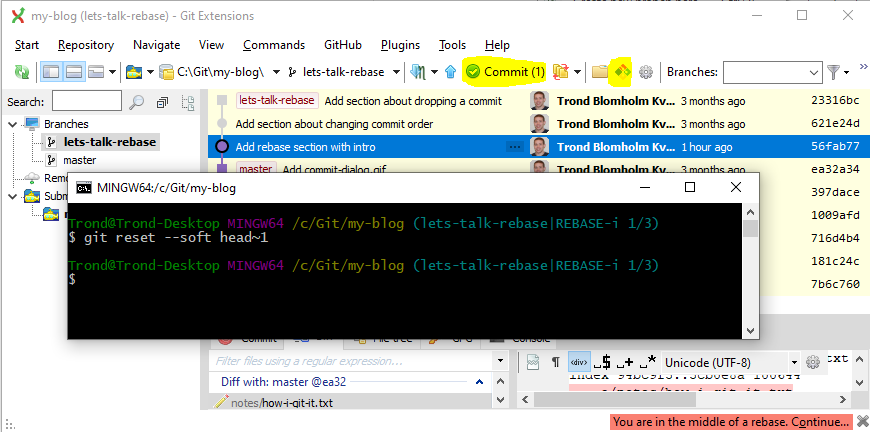Open the stash dropdown arrow
Screen dimensions: 870x432
[578, 72]
